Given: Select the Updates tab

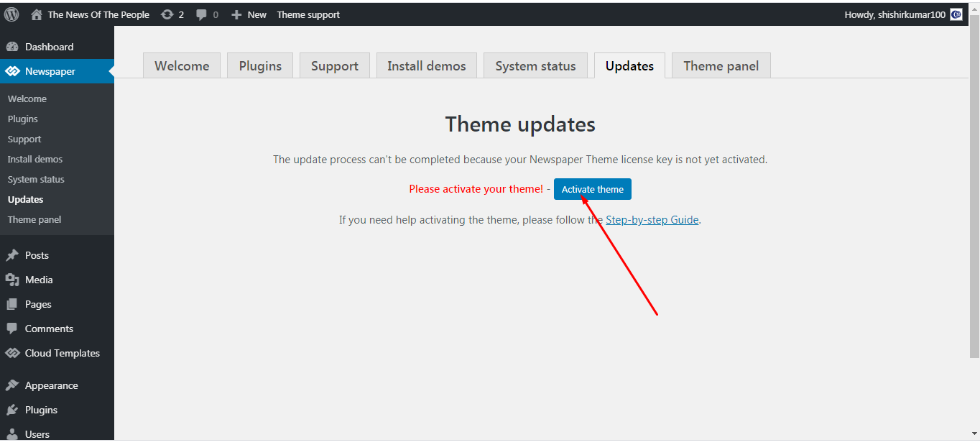Looking at the screenshot, I should point(629,65).
